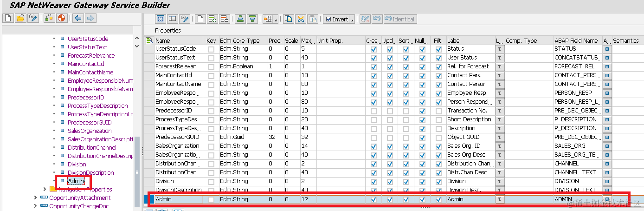Click the label T icon in Admin row
This screenshot has width=644, height=211.
(499, 199)
